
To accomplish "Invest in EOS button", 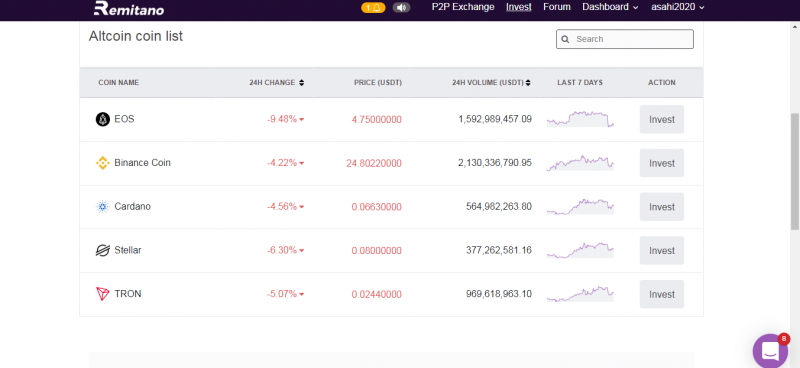I will (662, 119).
